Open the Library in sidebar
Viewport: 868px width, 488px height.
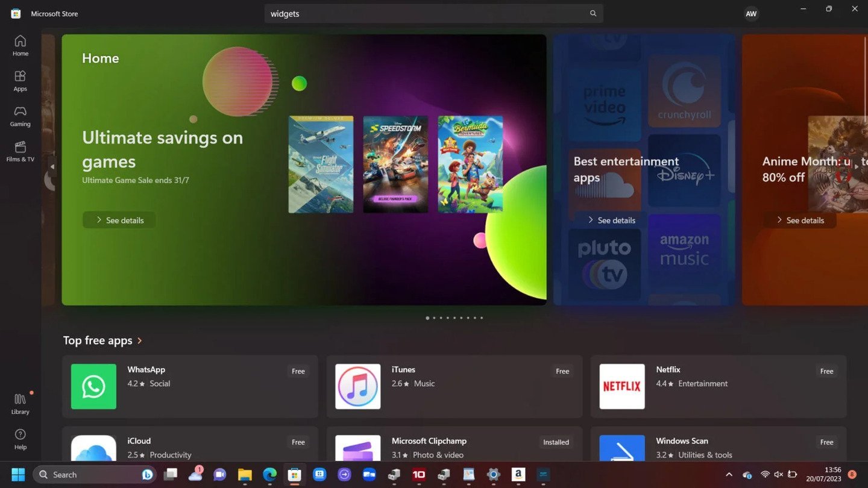coord(20,404)
